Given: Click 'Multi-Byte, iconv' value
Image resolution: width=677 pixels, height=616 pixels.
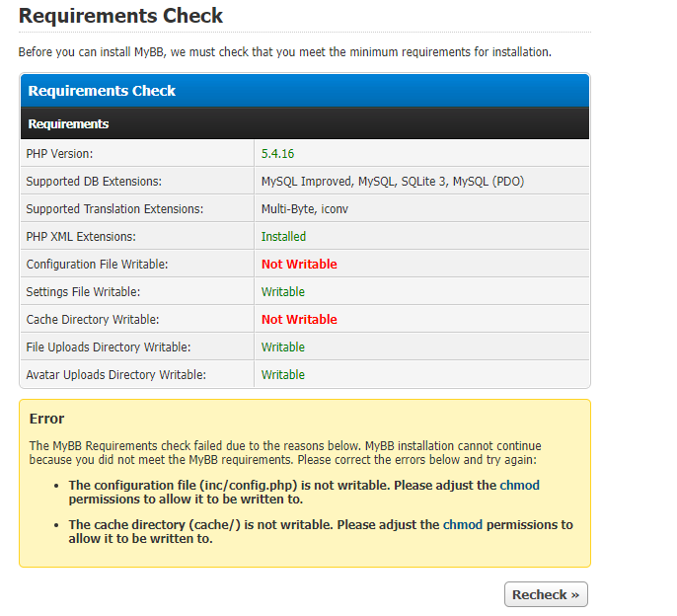Looking at the screenshot, I should [x=304, y=208].
